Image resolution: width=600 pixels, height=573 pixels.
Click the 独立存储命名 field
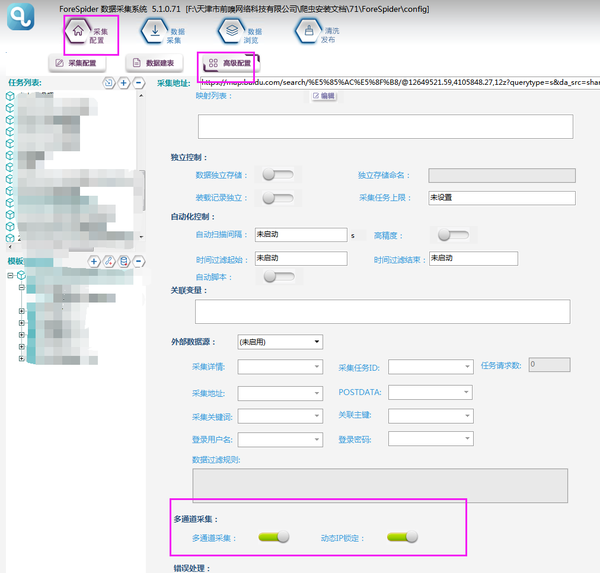[x=502, y=175]
